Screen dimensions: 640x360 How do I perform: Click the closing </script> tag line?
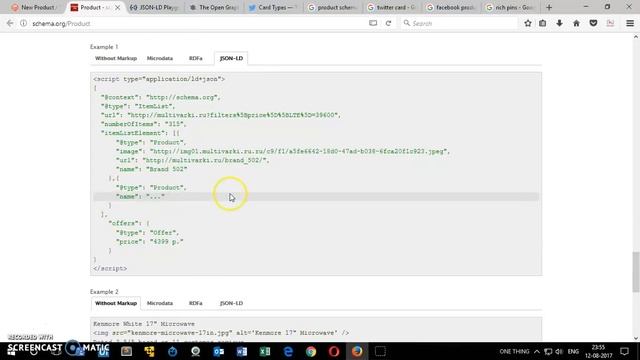click(x=110, y=269)
